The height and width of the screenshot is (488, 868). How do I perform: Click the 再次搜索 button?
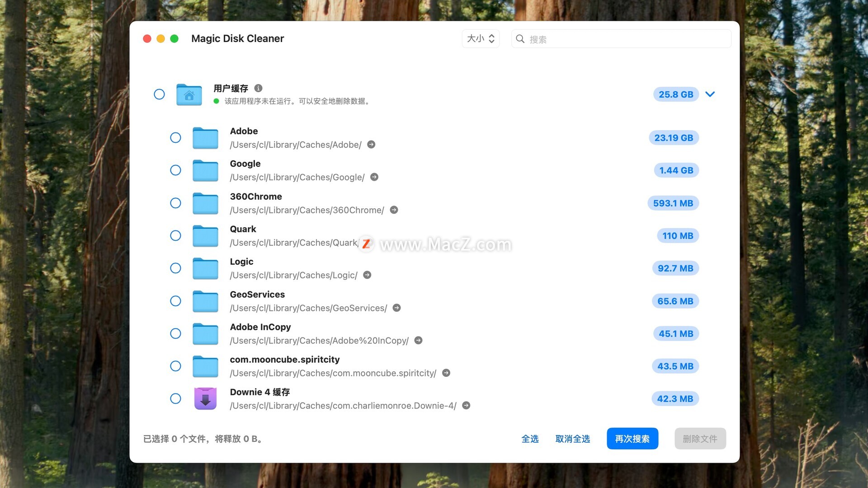click(632, 439)
